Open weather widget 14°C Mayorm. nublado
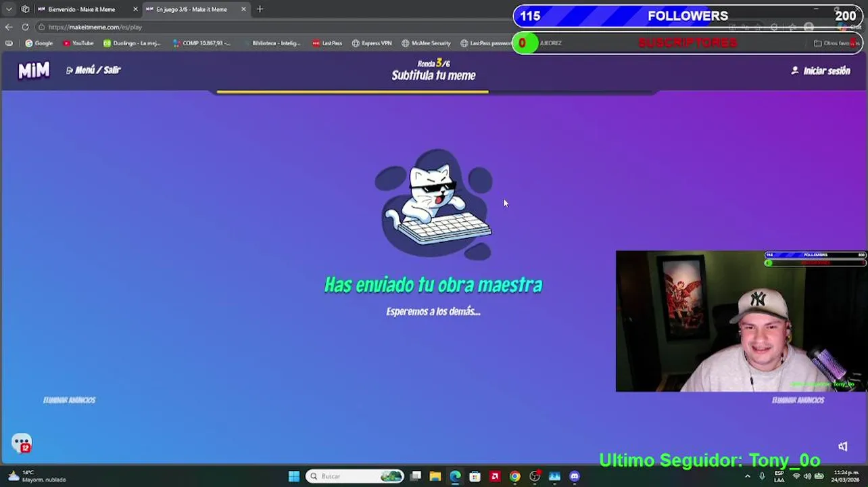 (x=37, y=476)
